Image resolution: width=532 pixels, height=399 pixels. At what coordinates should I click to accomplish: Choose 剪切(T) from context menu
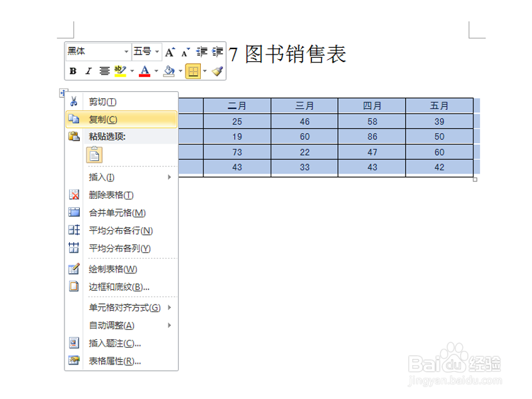(x=122, y=102)
